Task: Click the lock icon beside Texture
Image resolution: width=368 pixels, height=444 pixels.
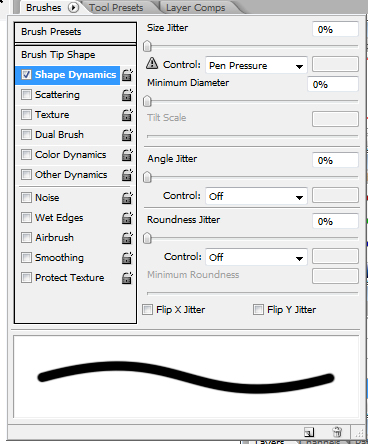Action: point(127,115)
